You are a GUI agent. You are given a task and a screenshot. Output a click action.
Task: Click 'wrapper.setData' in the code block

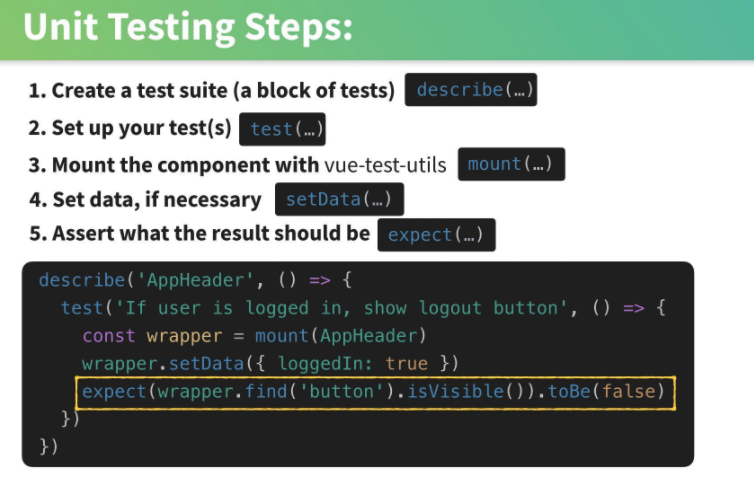pyautogui.click(x=163, y=363)
